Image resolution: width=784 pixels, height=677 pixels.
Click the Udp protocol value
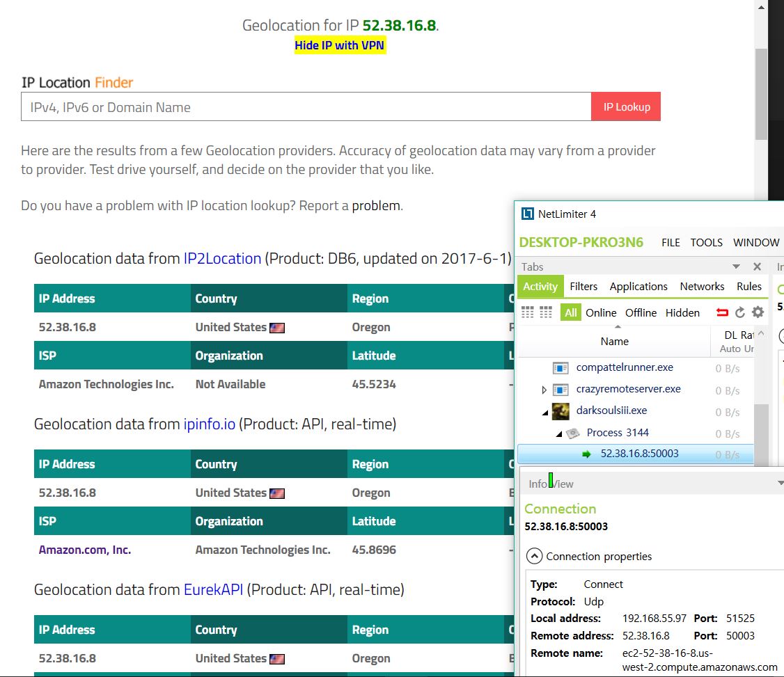593,602
